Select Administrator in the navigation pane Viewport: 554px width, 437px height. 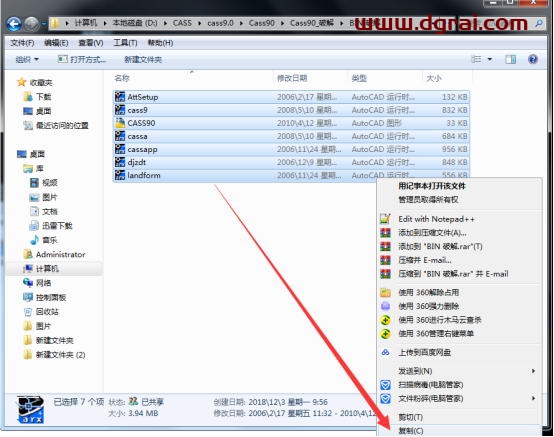60,254
